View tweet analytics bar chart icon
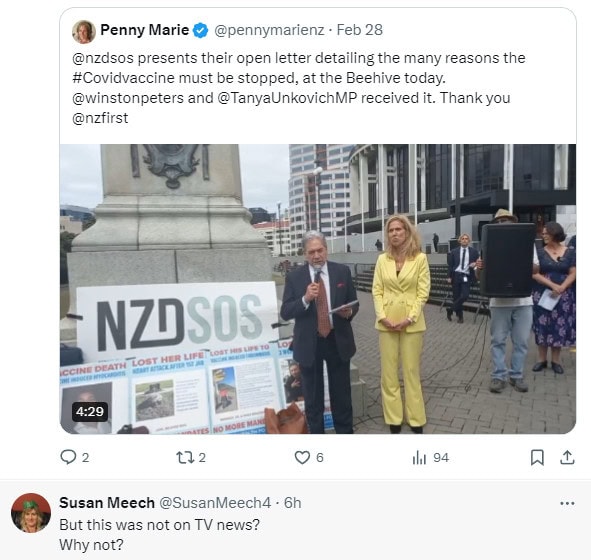591x560 pixels. point(419,458)
